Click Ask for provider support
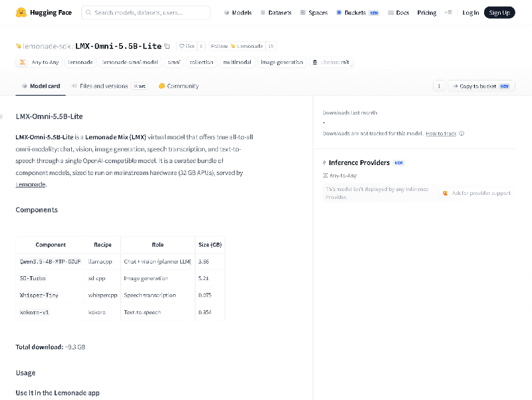 (x=476, y=193)
